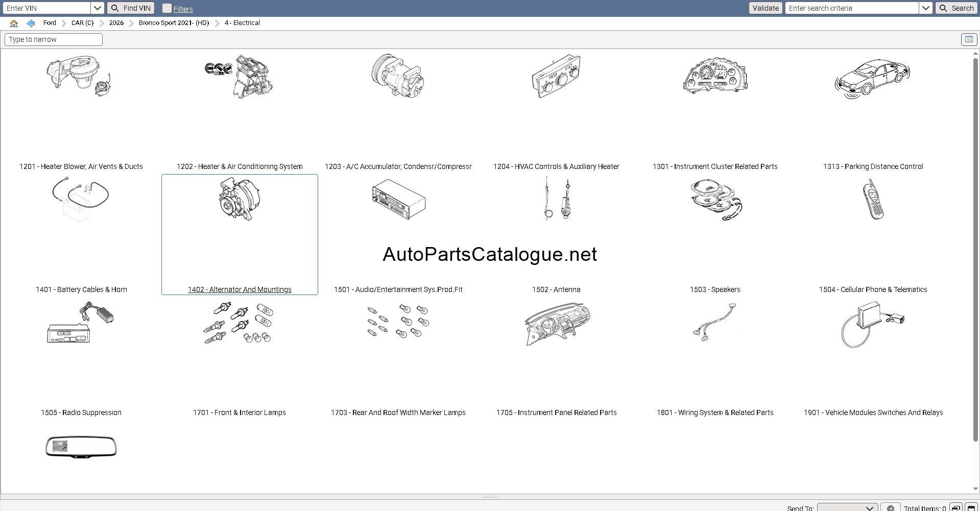Click the Find VIN button
The width and height of the screenshot is (980, 511).
(131, 8)
